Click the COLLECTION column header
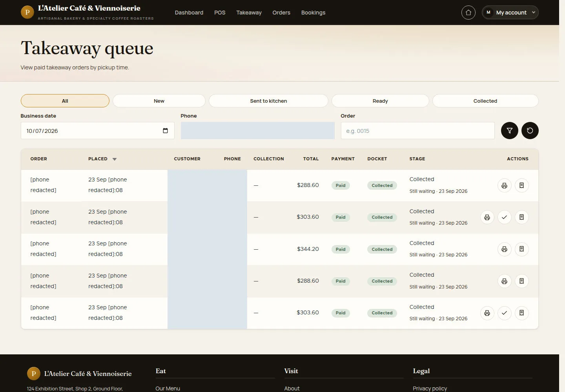Viewport: 565px width, 392px height. (269, 159)
